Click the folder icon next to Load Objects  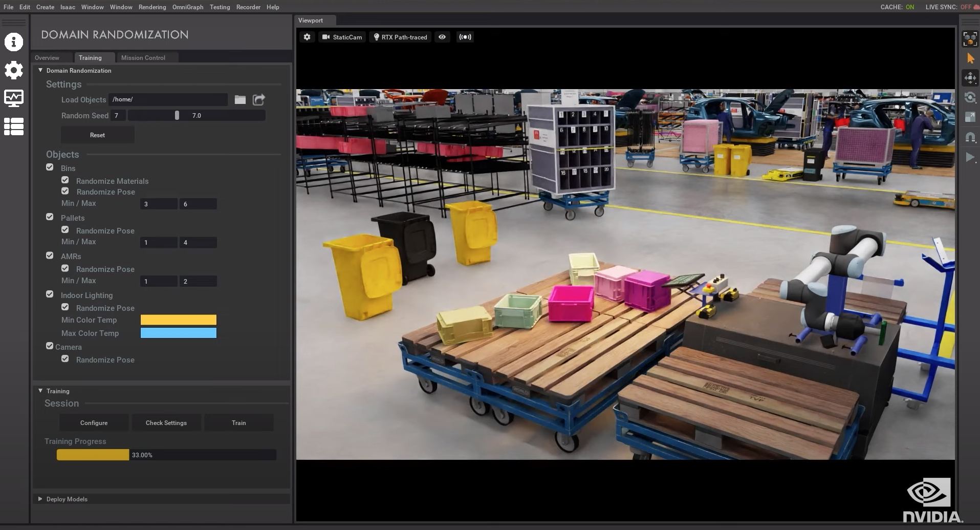coord(240,100)
